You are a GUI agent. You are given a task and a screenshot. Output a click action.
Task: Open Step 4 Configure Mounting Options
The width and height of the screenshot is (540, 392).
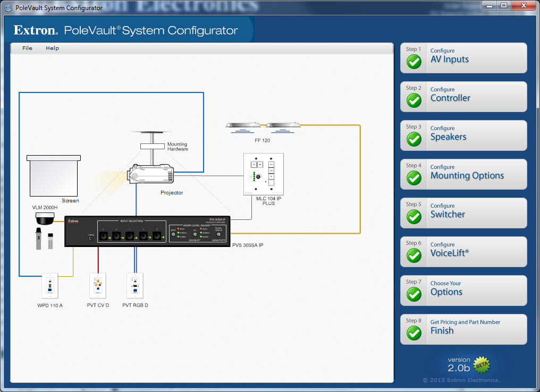(x=463, y=174)
